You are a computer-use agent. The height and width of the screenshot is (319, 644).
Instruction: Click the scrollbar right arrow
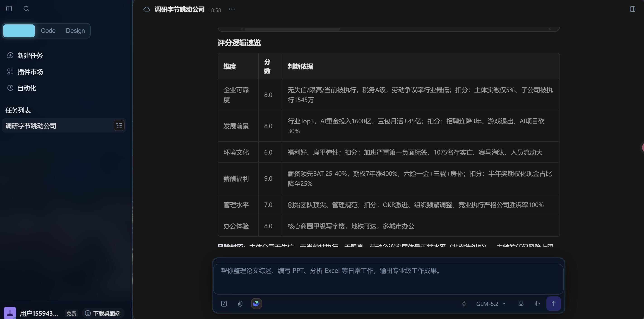click(550, 29)
